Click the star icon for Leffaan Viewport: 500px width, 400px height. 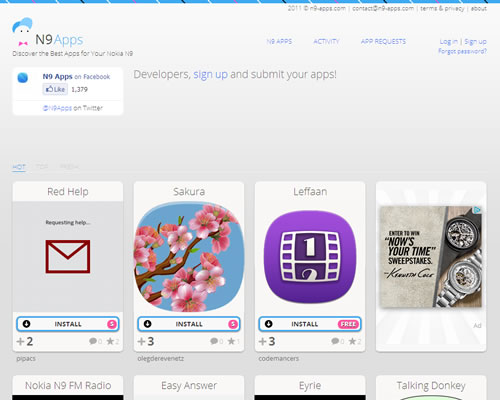click(x=352, y=341)
